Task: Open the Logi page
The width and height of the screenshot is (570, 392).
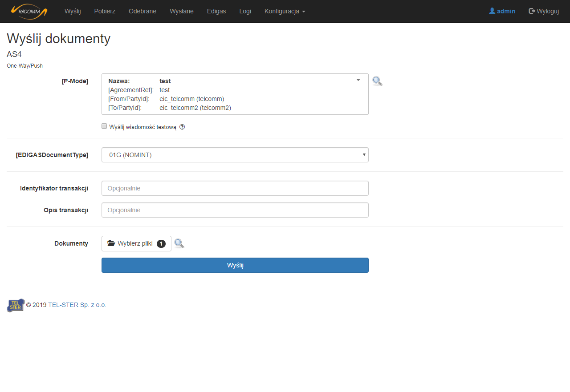Action: click(x=245, y=11)
